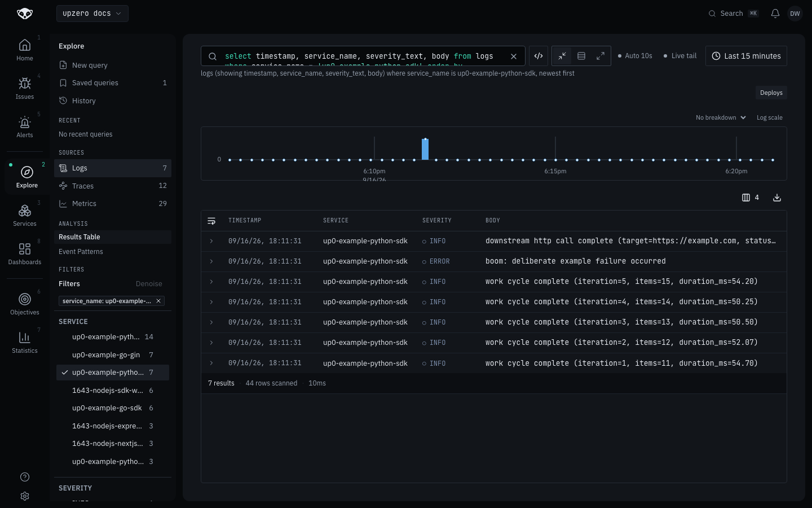Click the 'boom: deliberate example failure occurred' cell
This screenshot has height=508, width=812.
pyautogui.click(x=575, y=261)
